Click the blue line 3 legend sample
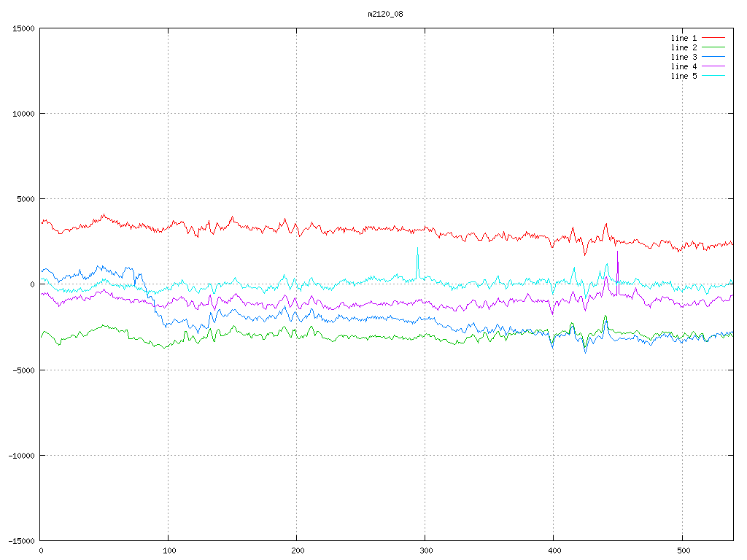Screen dimensions: 747x560 tap(713, 57)
